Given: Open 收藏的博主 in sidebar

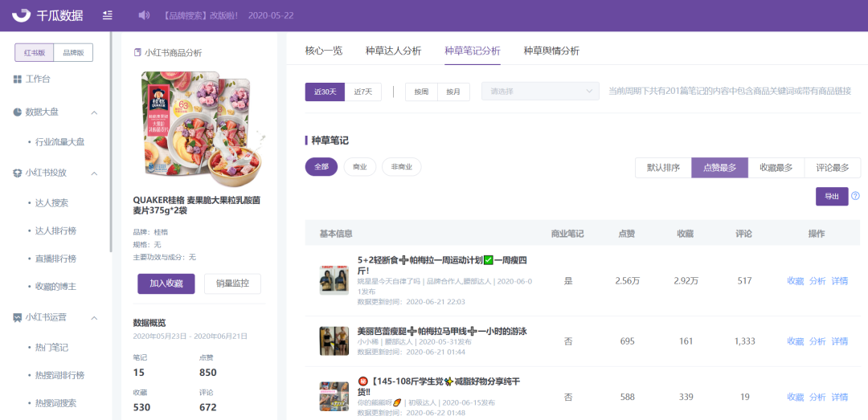Looking at the screenshot, I should pyautogui.click(x=56, y=287).
